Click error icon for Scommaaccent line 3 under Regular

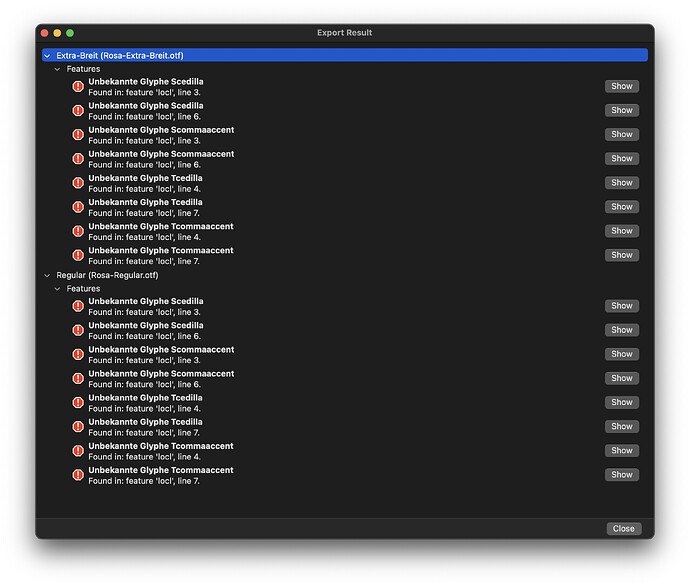pos(78,354)
